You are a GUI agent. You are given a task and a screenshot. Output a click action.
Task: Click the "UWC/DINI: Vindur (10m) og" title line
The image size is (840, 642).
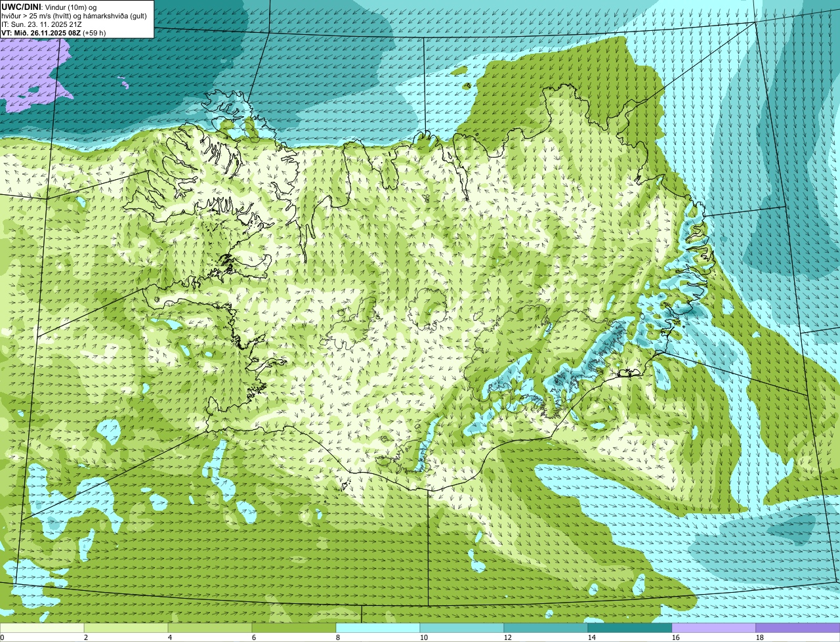click(x=50, y=7)
